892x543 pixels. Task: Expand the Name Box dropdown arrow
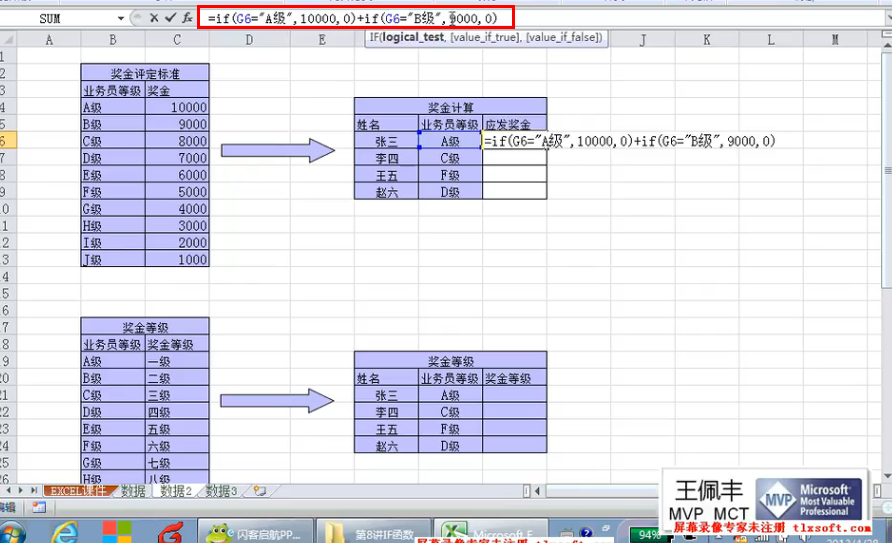point(121,18)
